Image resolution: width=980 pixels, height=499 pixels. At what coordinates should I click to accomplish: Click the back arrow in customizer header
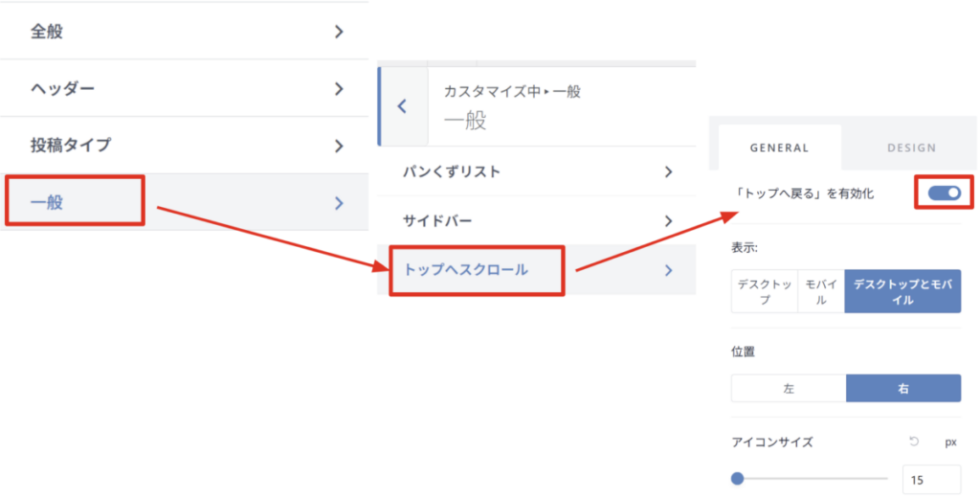tap(402, 106)
